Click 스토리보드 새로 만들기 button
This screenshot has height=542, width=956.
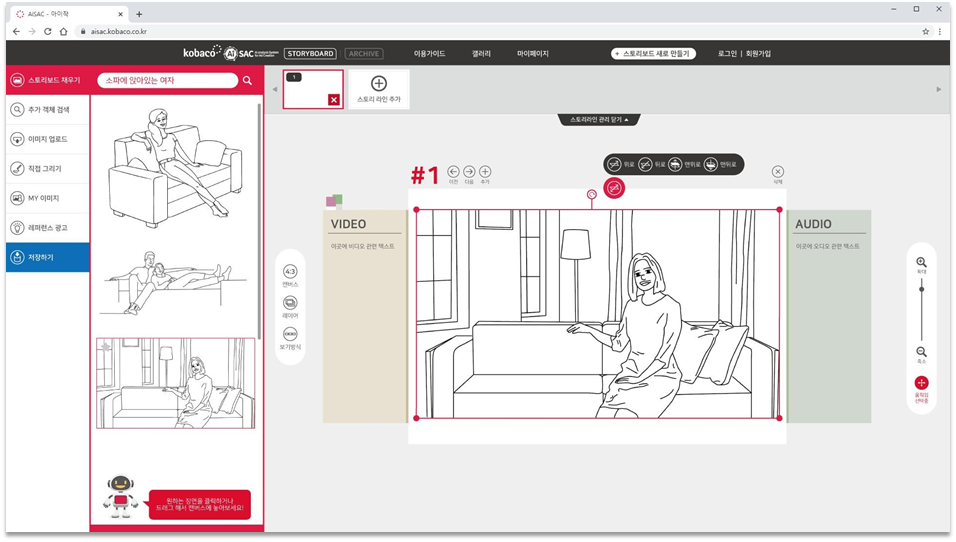(653, 54)
